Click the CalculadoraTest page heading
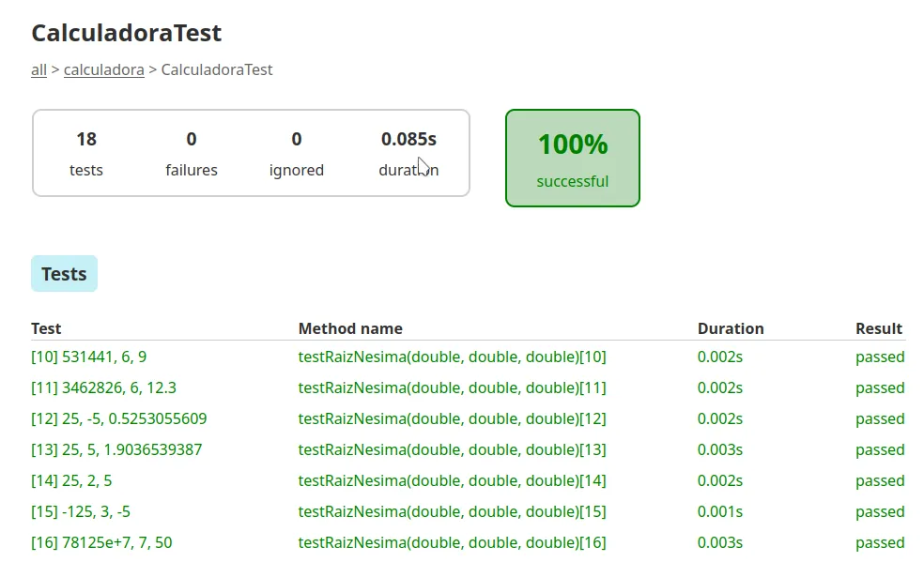Viewport: 924px width, 562px height. [x=126, y=33]
